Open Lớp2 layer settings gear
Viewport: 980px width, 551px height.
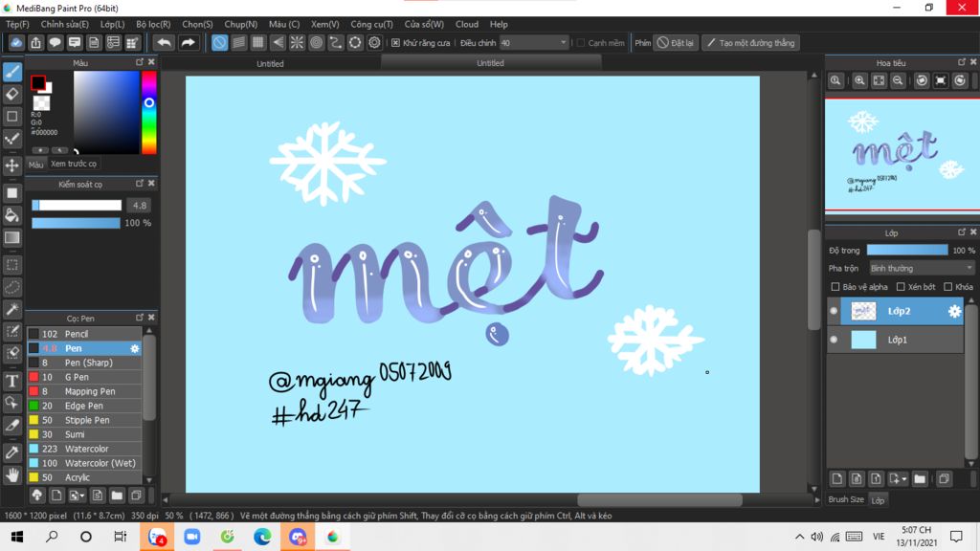pyautogui.click(x=954, y=311)
